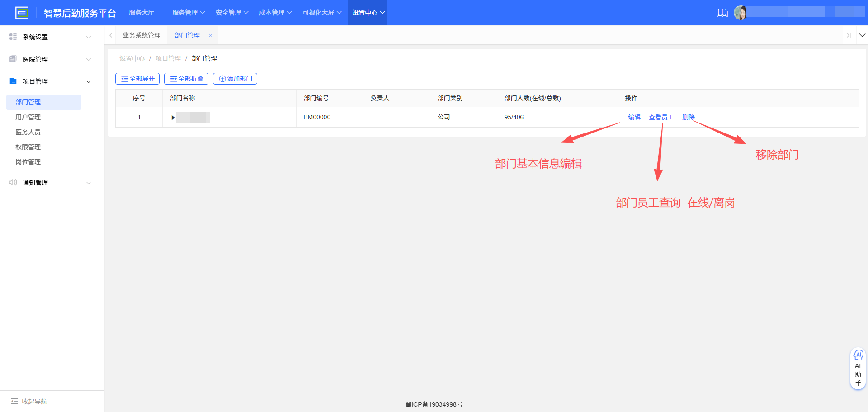Click the 添加部门 button

(x=235, y=78)
